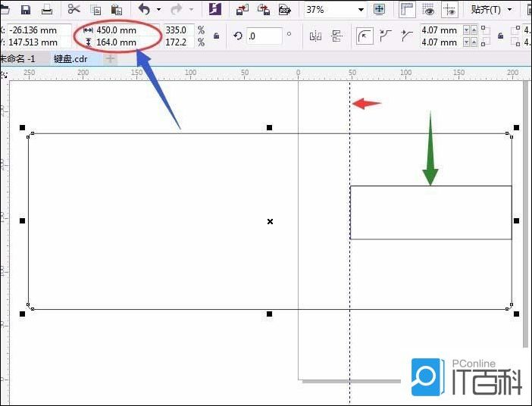Click the middle-right selection handle
532x406 pixels.
point(516,221)
